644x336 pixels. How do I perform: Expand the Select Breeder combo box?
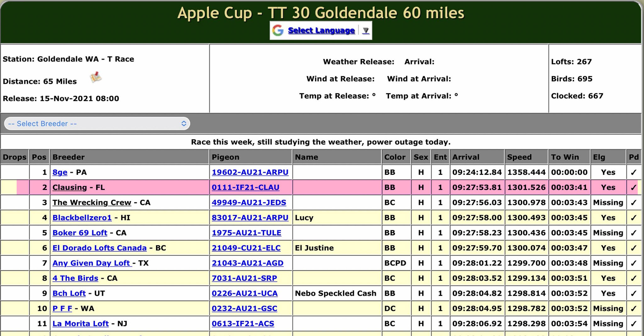[97, 124]
